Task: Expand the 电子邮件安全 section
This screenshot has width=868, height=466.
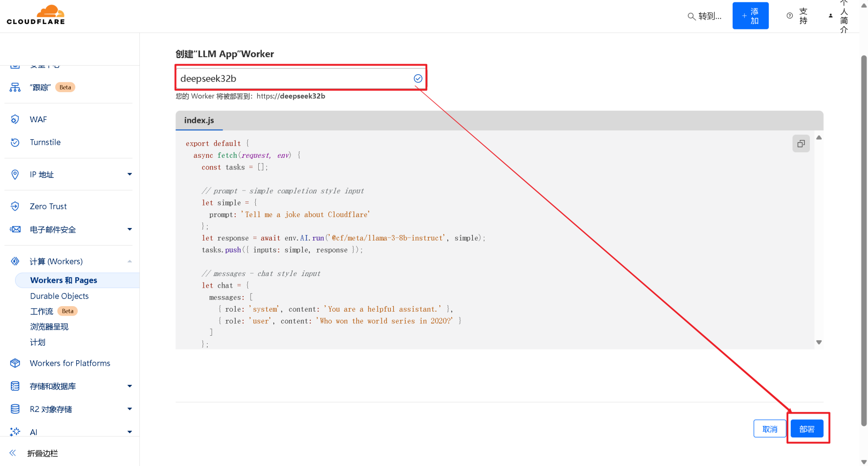Action: (x=129, y=229)
